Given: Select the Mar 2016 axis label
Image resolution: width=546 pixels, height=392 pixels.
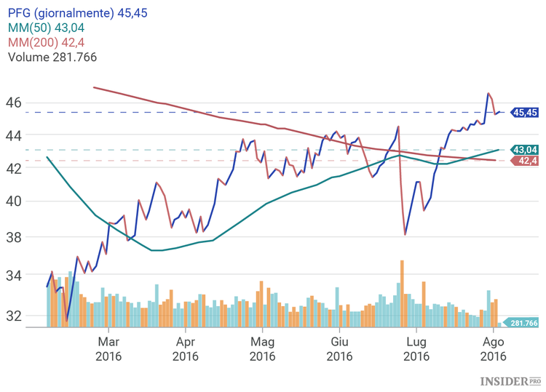Looking at the screenshot, I should [x=108, y=348].
